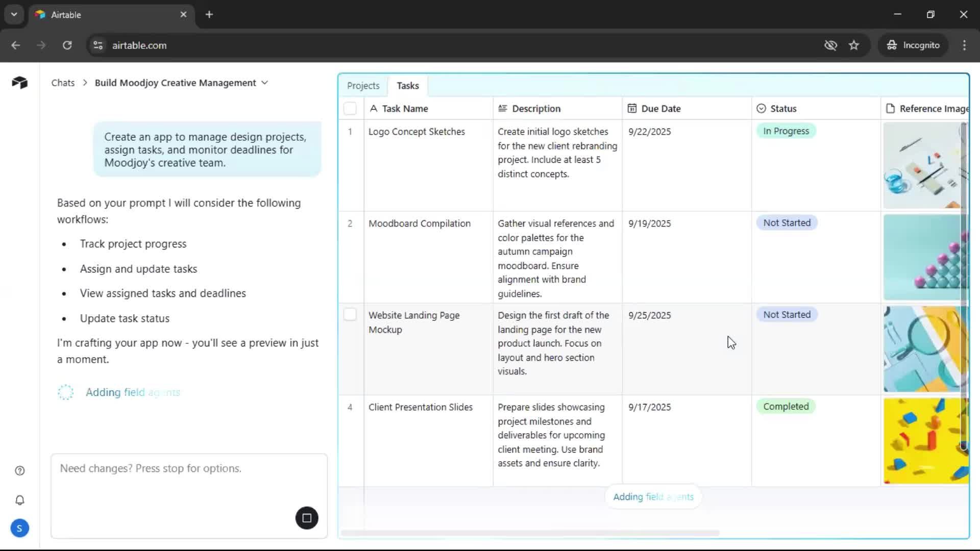Screen dimensions: 980x551
Task: Go to Chats breadcrumb link
Action: (x=63, y=83)
